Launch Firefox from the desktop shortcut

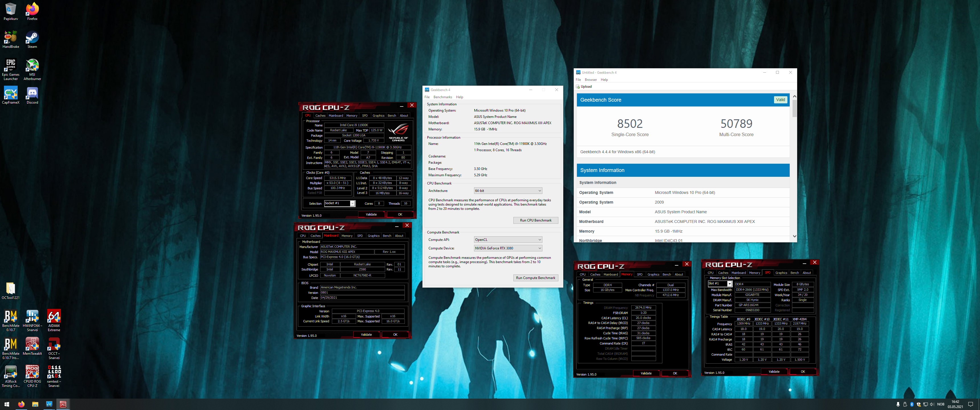click(x=32, y=11)
